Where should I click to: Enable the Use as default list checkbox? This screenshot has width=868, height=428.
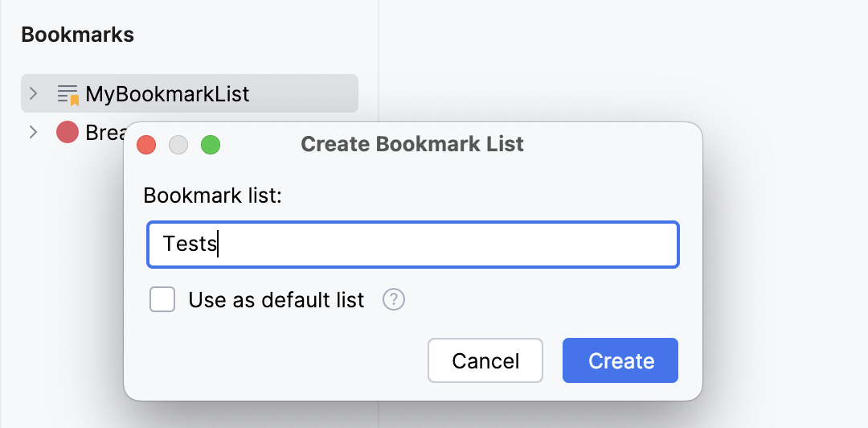162,300
